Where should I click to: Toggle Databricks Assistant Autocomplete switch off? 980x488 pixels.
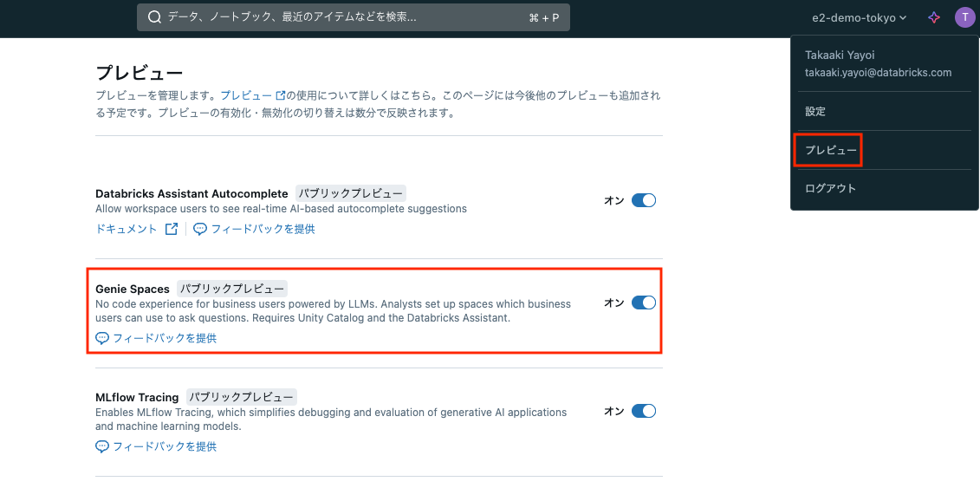click(x=644, y=200)
